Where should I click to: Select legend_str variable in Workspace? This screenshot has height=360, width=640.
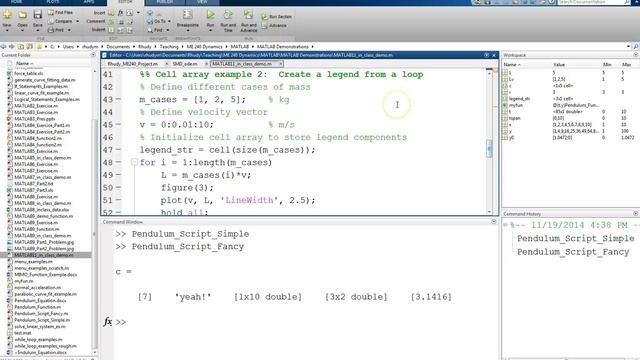(520, 99)
